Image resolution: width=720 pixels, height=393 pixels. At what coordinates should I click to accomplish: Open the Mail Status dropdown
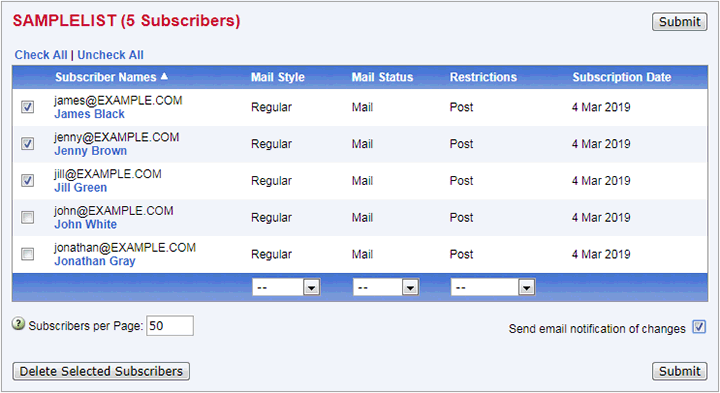[x=386, y=287]
